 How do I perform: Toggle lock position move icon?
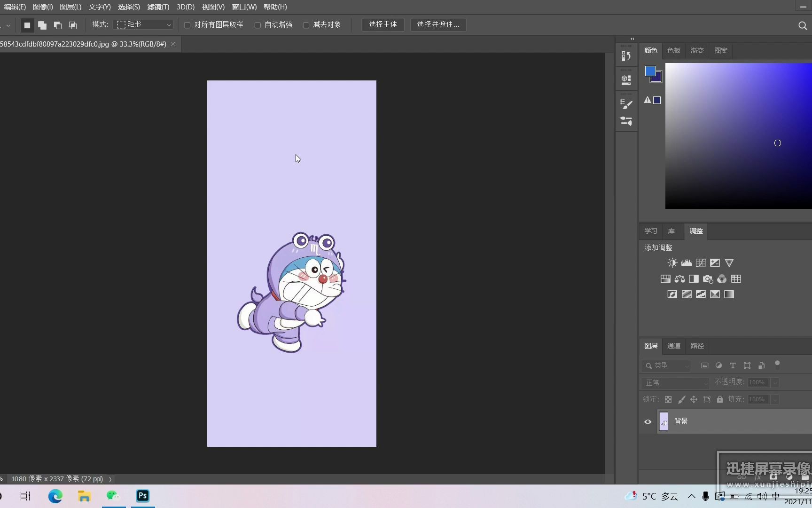tap(694, 399)
